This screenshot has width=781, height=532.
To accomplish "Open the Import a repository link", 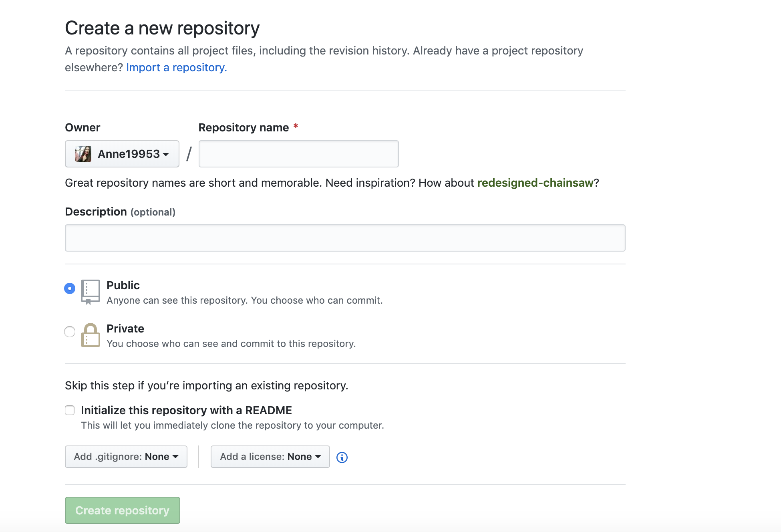I will pos(176,67).
